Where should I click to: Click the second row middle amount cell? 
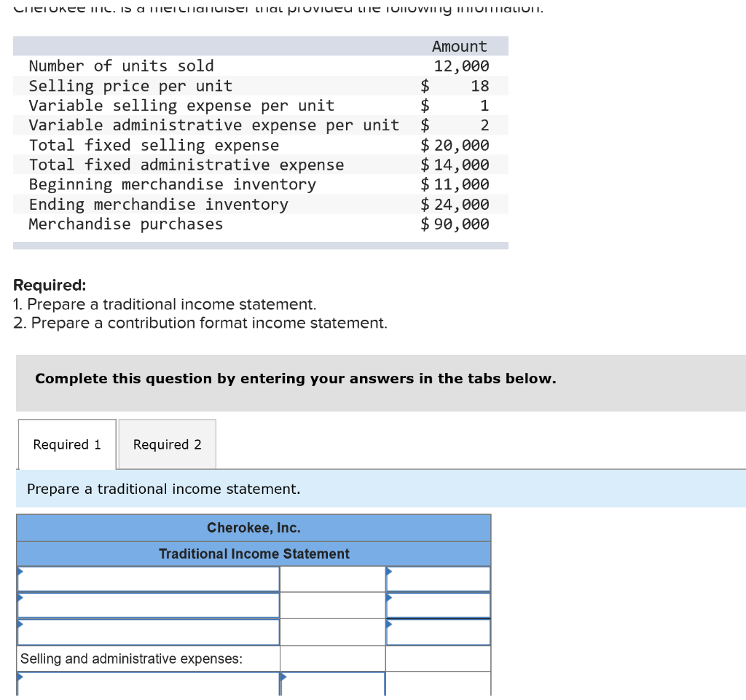click(x=332, y=605)
